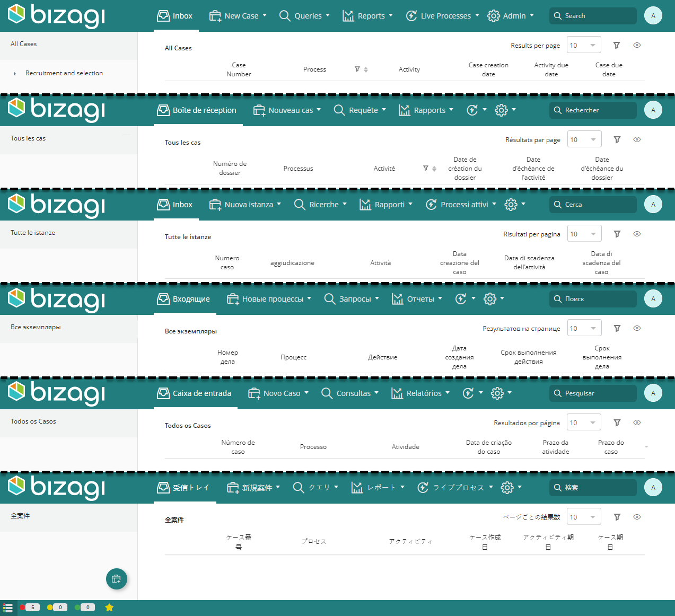
Task: Go to Boîte de réception tab
Action: [198, 110]
